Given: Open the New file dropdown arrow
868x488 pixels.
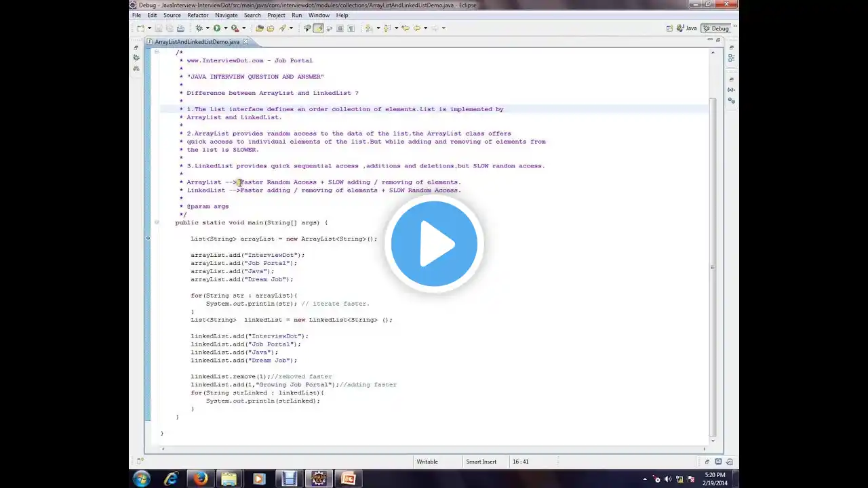Looking at the screenshot, I should (x=149, y=28).
